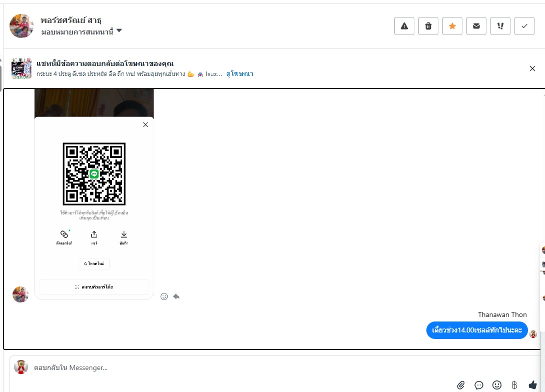
Task: Open the LINE QR code image message
Action: point(94,194)
